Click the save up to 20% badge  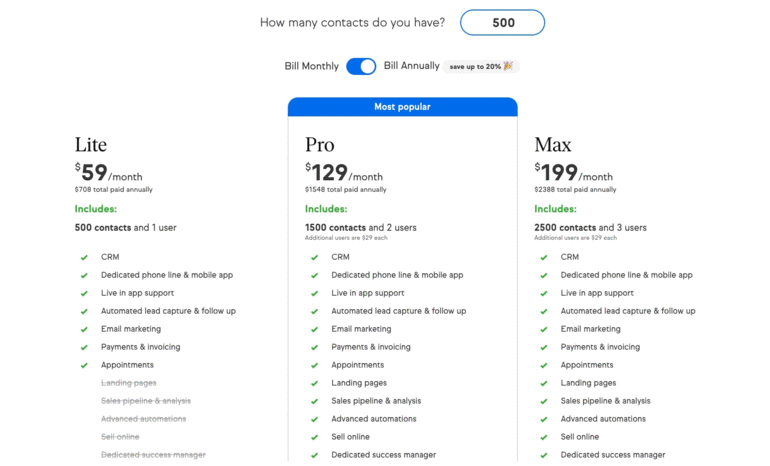click(481, 66)
